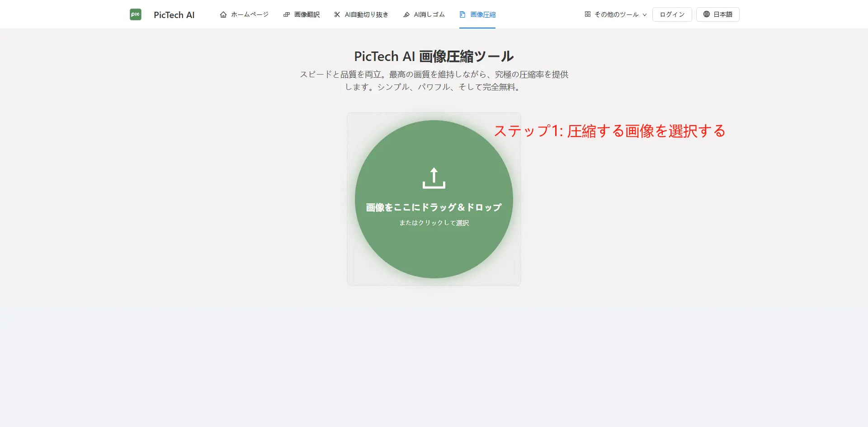Click the home icon beside ホームページ
This screenshot has width=868, height=427.
(x=223, y=14)
